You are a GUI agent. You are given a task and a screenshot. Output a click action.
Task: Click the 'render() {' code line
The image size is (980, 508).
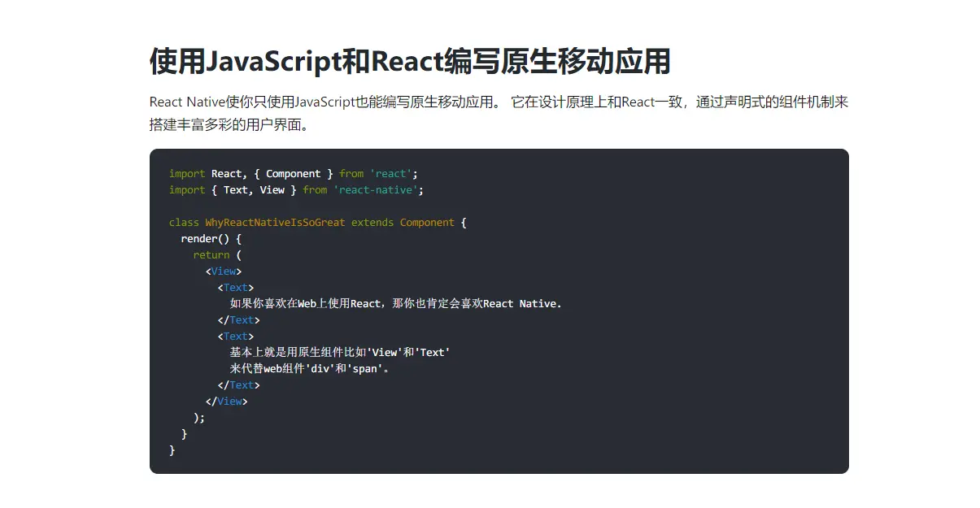tap(211, 238)
